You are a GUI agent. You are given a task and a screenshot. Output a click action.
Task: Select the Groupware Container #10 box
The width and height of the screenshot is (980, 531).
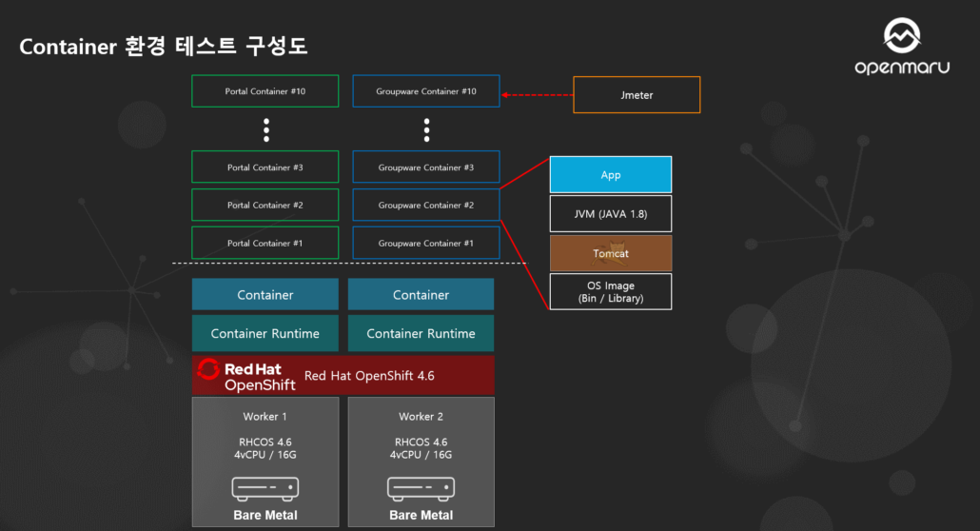[x=426, y=91]
